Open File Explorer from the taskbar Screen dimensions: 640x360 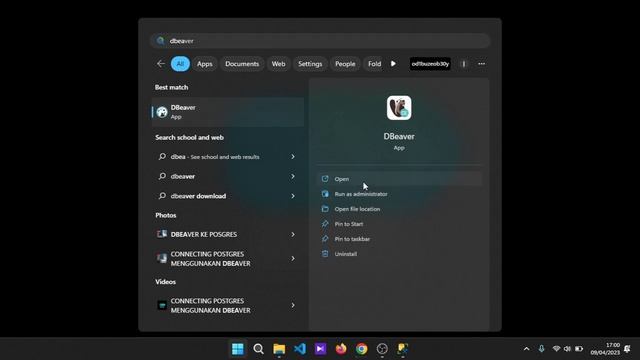pyautogui.click(x=279, y=349)
